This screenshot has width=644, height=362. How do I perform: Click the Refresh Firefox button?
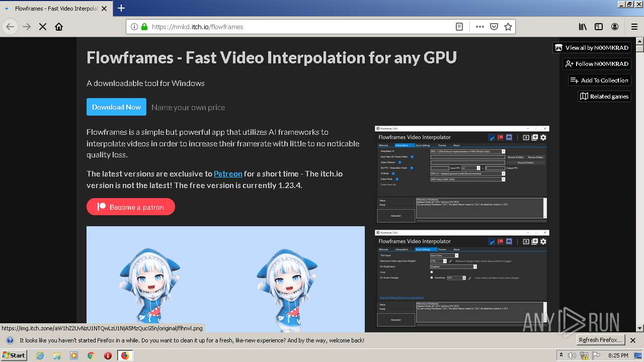[600, 340]
